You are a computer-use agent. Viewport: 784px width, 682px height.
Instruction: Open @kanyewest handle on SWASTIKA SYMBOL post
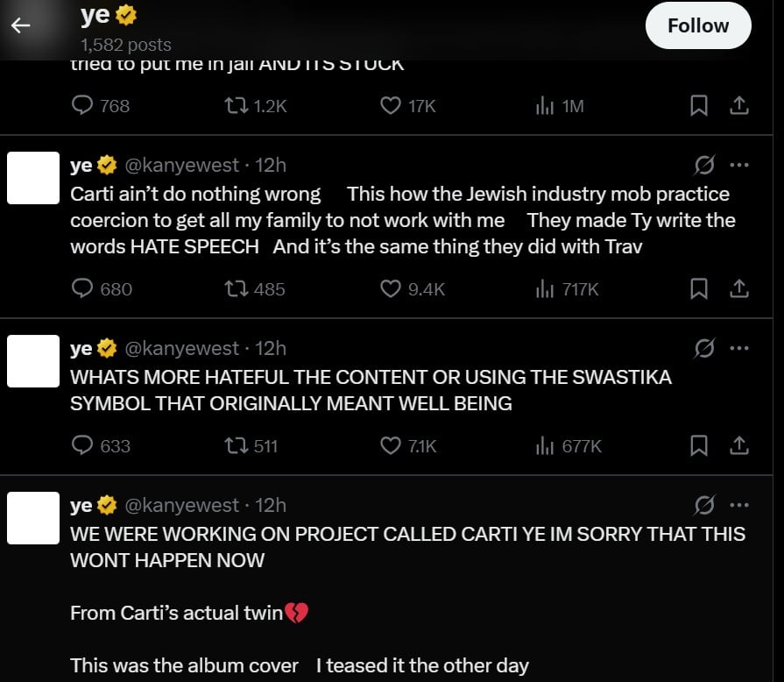(x=181, y=348)
